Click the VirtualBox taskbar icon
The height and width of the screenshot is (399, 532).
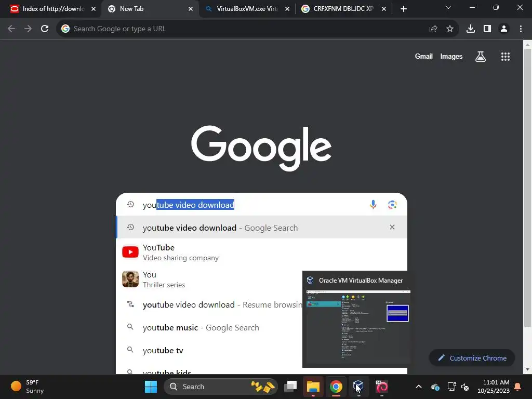[358, 387]
